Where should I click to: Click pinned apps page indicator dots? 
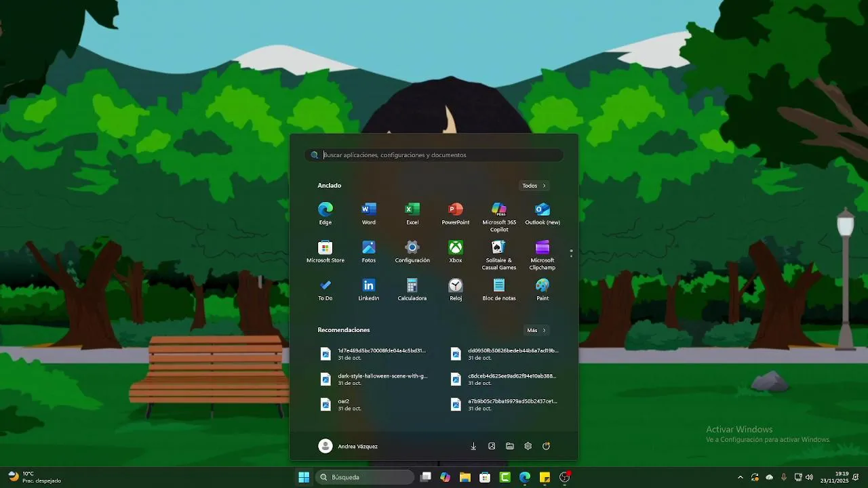pos(572,253)
